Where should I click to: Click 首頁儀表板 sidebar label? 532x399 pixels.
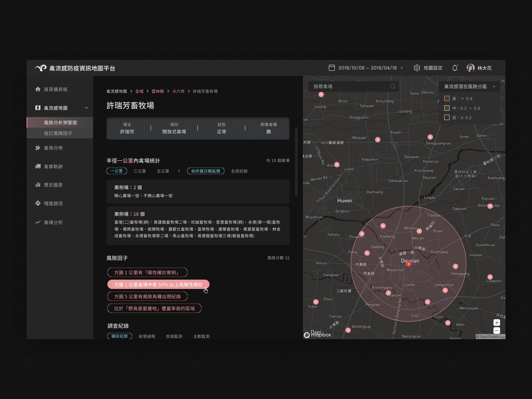(56, 89)
